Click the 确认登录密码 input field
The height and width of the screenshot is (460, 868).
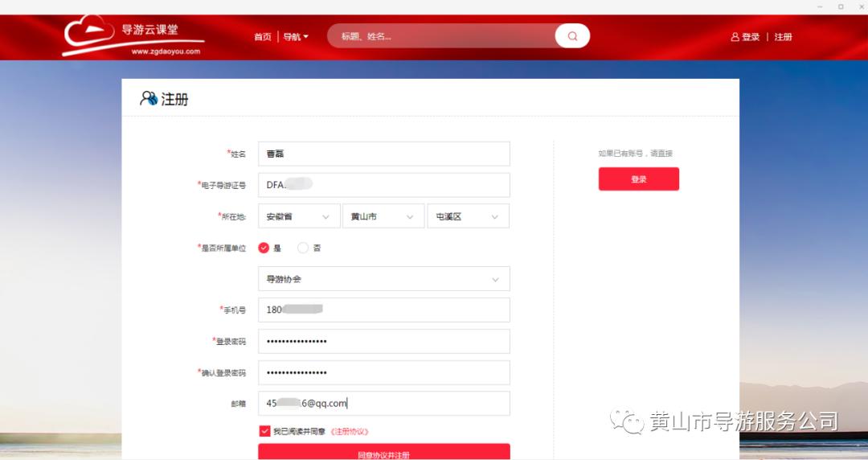click(383, 372)
